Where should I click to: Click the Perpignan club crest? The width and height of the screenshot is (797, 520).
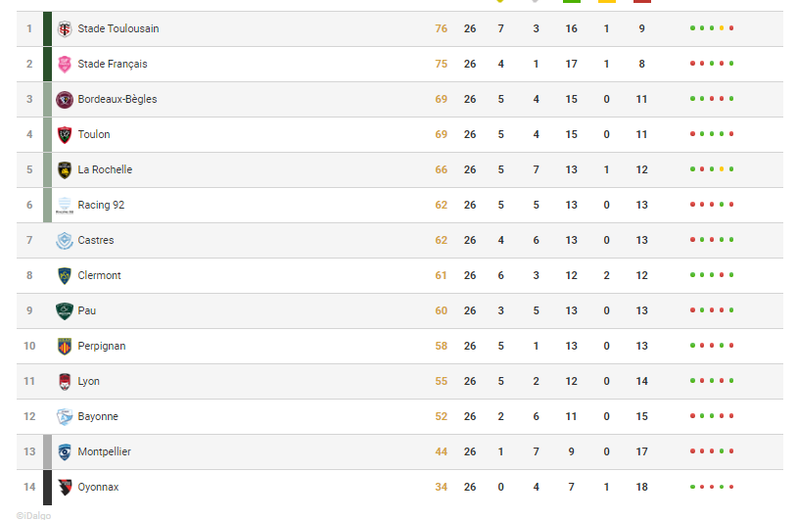pyautogui.click(x=65, y=346)
